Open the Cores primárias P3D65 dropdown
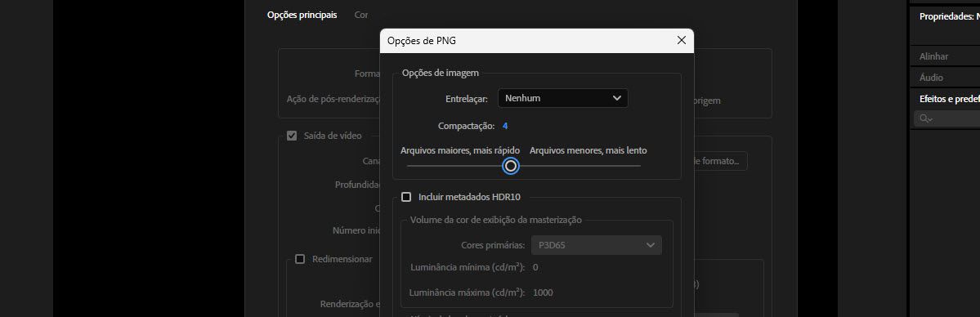The width and height of the screenshot is (980, 317). pyautogui.click(x=596, y=245)
